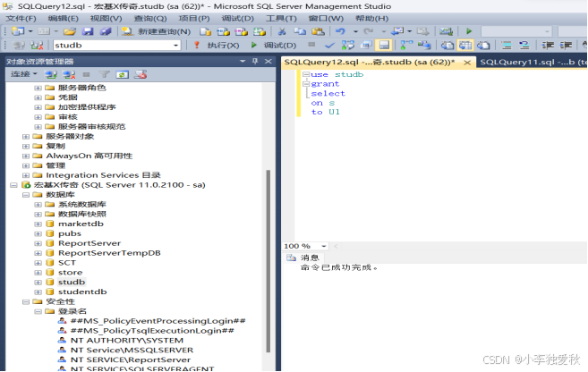Select Results to Grid highlighted icon

465,46
